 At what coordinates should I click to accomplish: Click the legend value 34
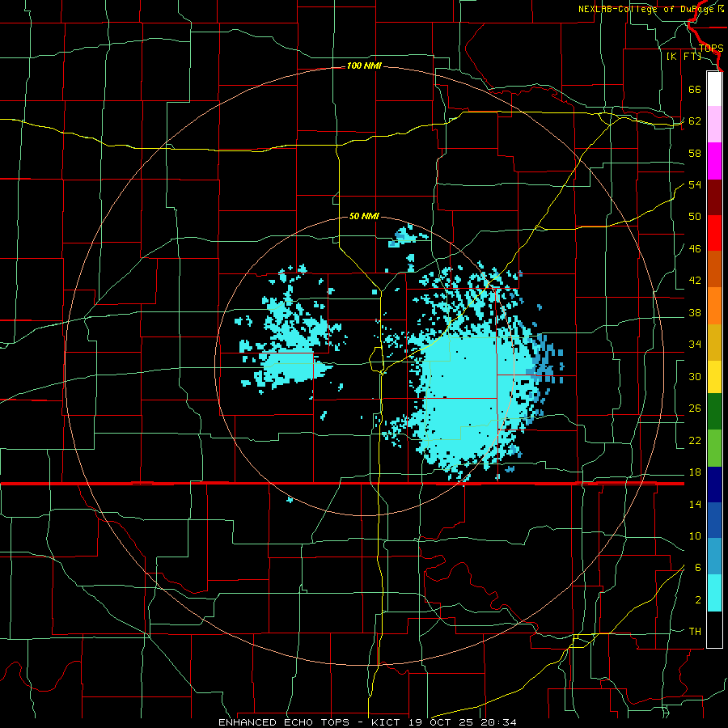[695, 345]
